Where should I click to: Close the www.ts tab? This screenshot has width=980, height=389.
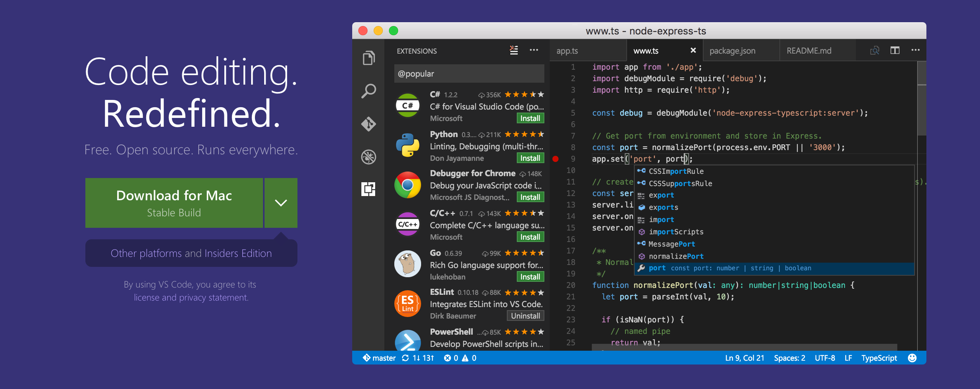(x=693, y=50)
